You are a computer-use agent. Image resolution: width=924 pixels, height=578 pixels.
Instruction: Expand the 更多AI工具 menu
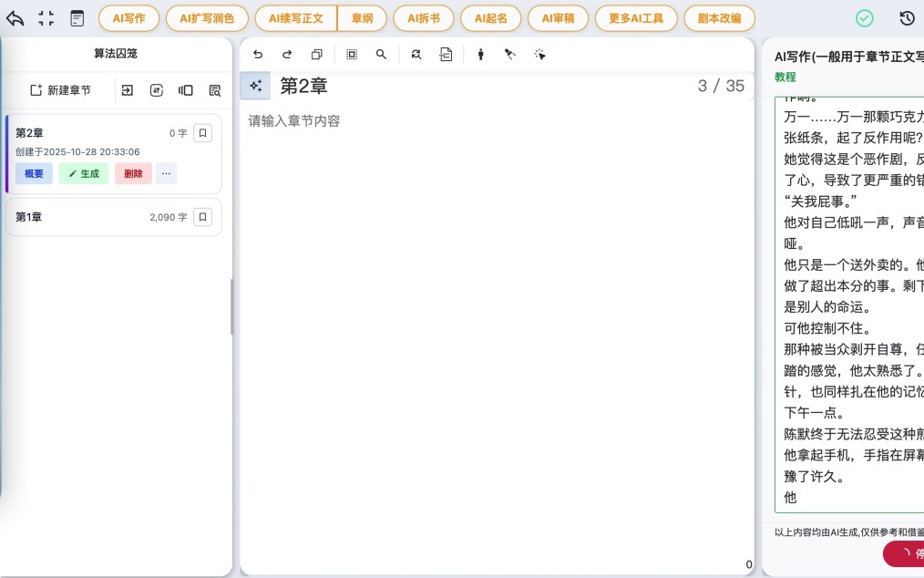point(636,17)
